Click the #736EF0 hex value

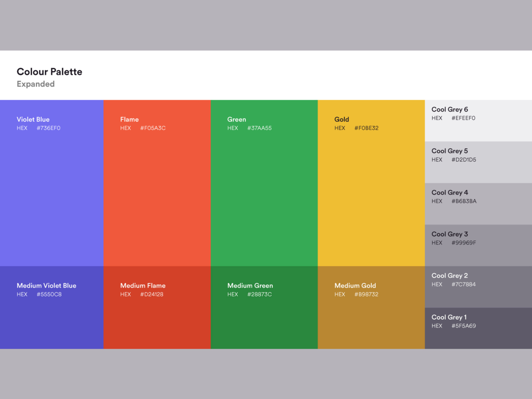pyautogui.click(x=49, y=128)
